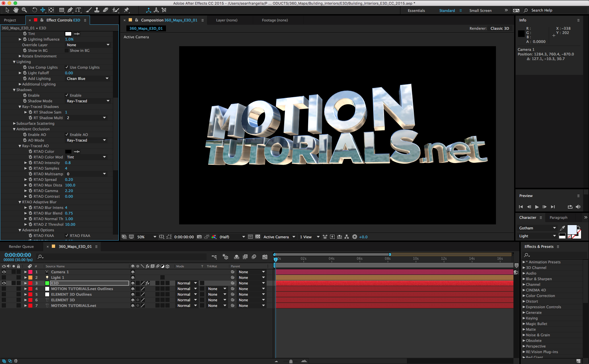
Task: Open Show Channel and color management icon
Action: [x=214, y=237]
